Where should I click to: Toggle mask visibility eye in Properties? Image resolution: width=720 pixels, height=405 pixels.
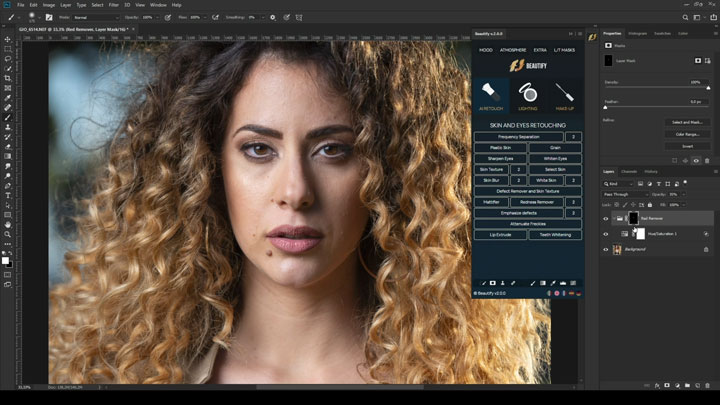point(696,161)
